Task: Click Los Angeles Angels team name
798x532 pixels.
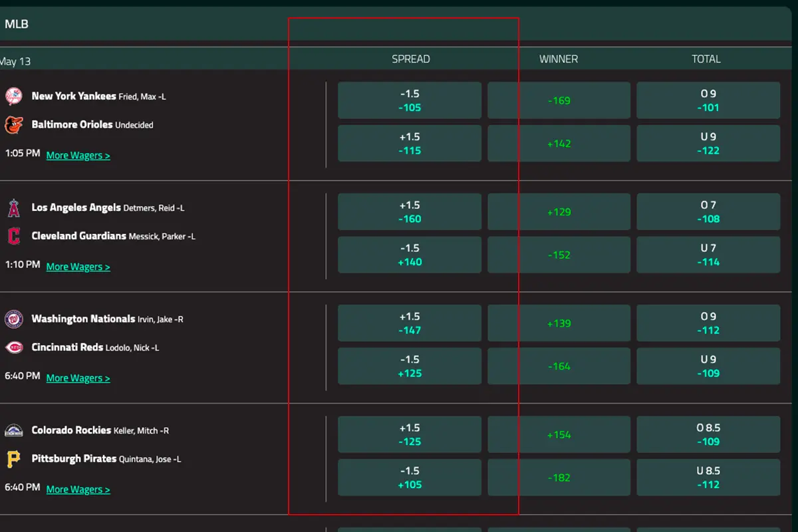Action: point(76,207)
